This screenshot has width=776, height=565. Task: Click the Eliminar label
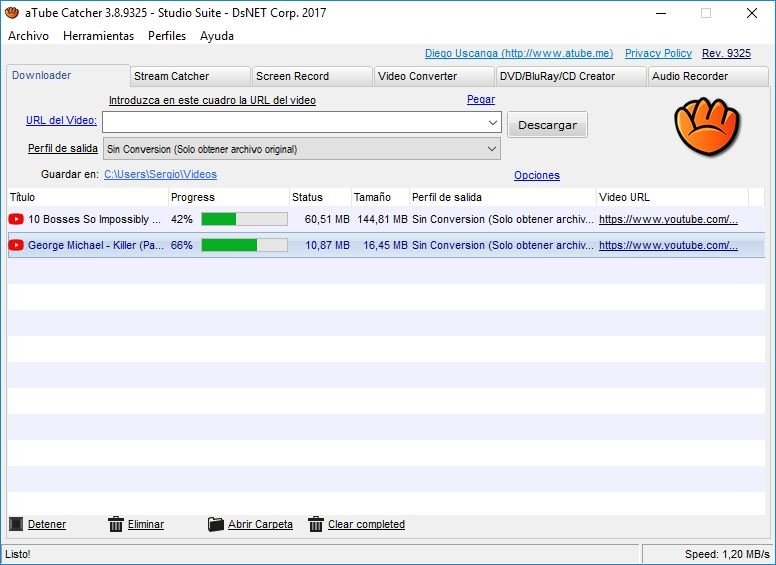coord(146,524)
